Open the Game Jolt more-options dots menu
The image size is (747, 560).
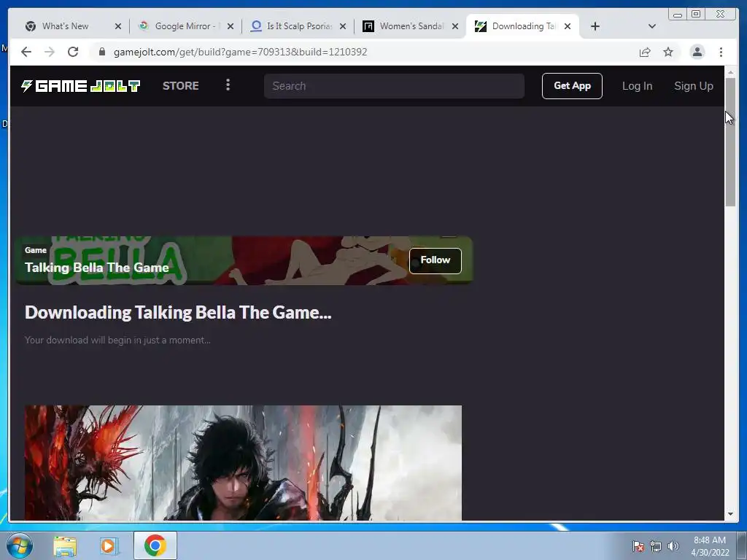pos(228,85)
